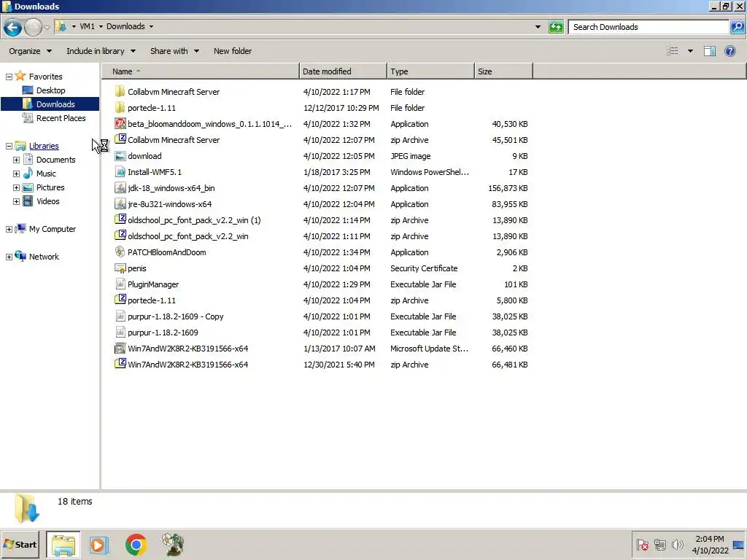Sort by the Size column header

pos(503,71)
